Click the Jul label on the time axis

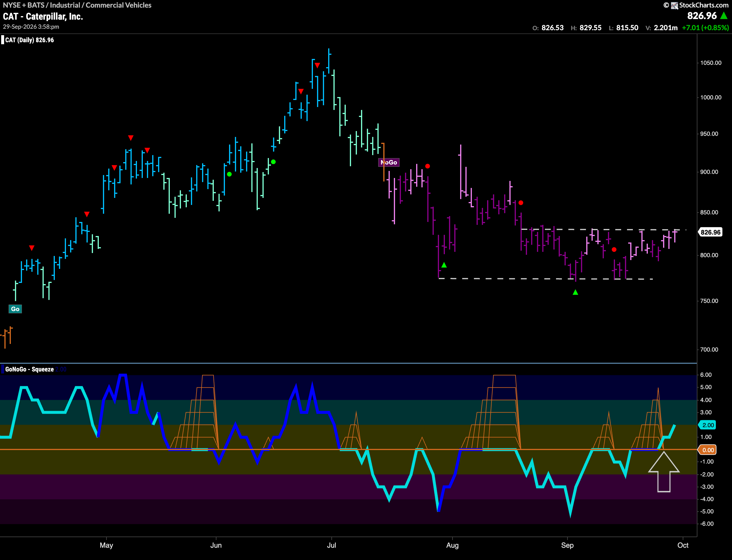click(x=331, y=545)
